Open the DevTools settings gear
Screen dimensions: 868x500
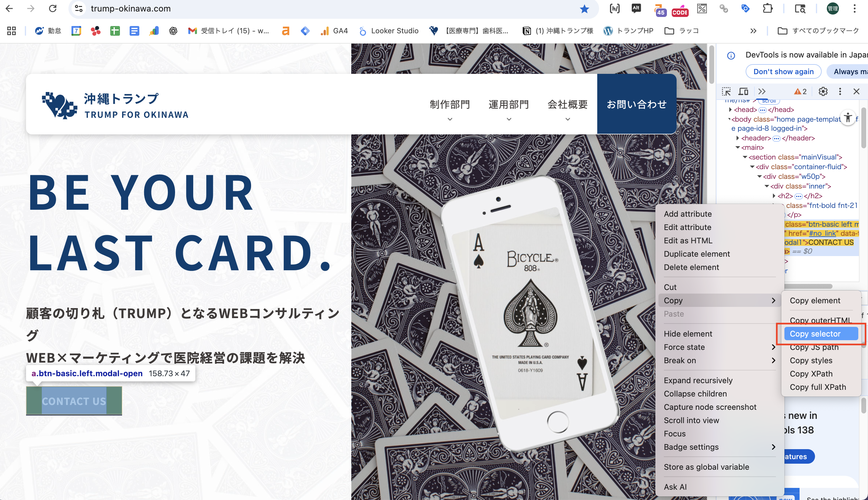(x=823, y=91)
